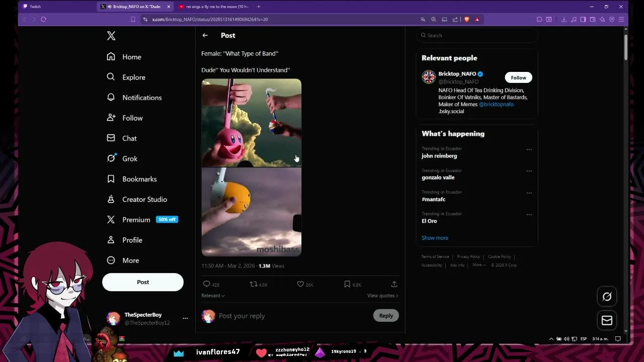
Task: Click the Follow button for Bricktop_NAFO
Action: pos(518,77)
